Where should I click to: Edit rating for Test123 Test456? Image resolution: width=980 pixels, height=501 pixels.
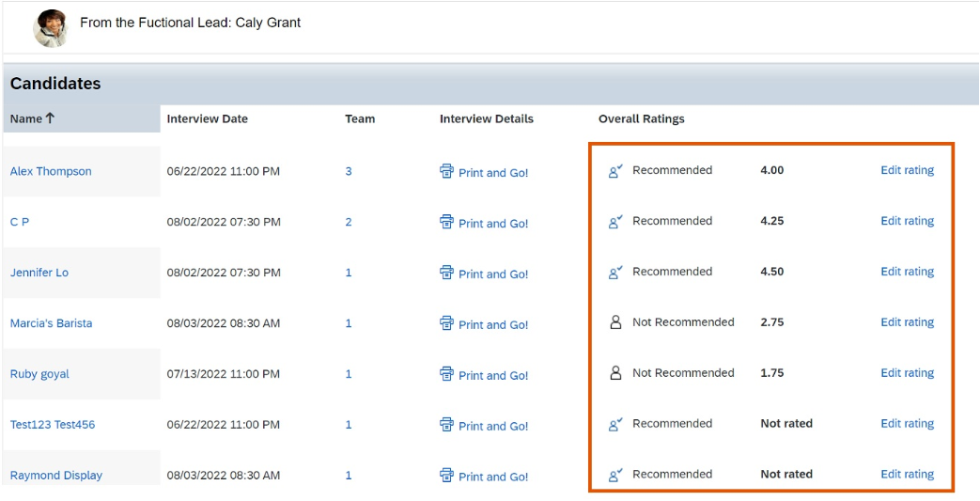coord(907,423)
